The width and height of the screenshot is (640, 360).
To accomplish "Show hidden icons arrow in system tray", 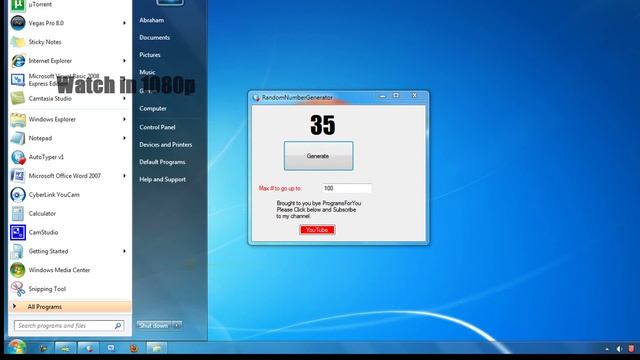I will [x=607, y=349].
